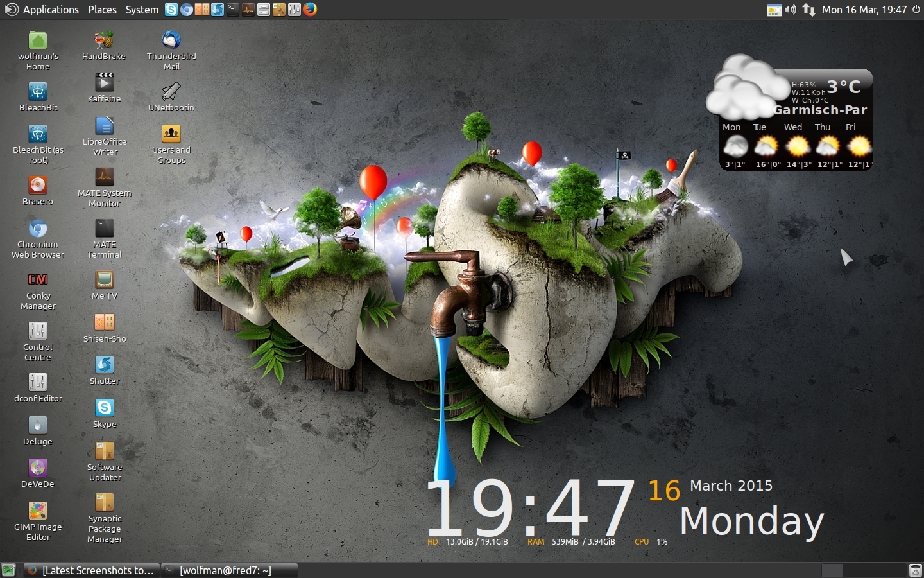This screenshot has height=578, width=924.
Task: Open Chromium from the top panel launcher
Action: click(186, 10)
